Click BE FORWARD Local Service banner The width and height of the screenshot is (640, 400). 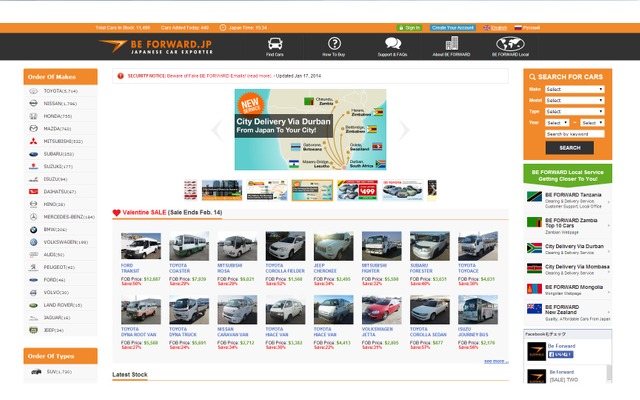567,176
